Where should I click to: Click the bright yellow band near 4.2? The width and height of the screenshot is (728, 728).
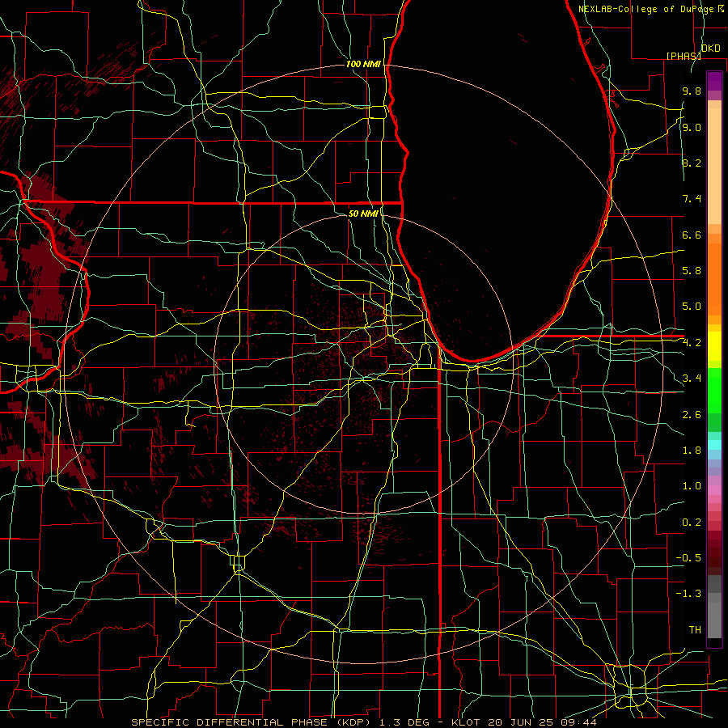tap(714, 346)
